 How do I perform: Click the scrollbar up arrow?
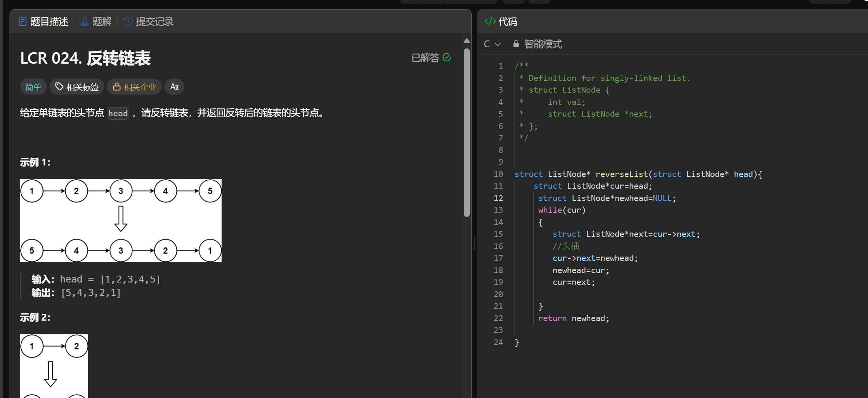467,41
